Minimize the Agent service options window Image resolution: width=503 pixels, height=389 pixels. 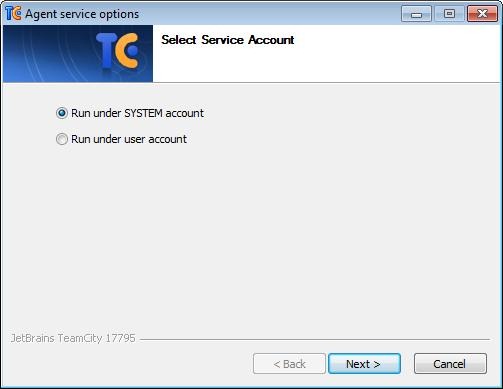(416, 14)
